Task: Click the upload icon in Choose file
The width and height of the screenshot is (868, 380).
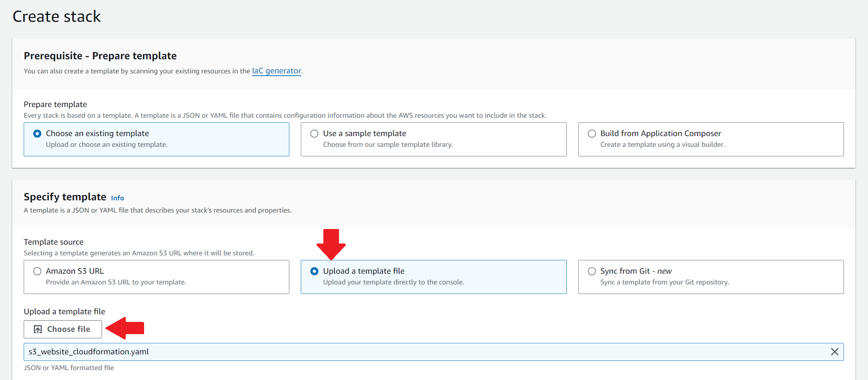Action: tap(38, 330)
